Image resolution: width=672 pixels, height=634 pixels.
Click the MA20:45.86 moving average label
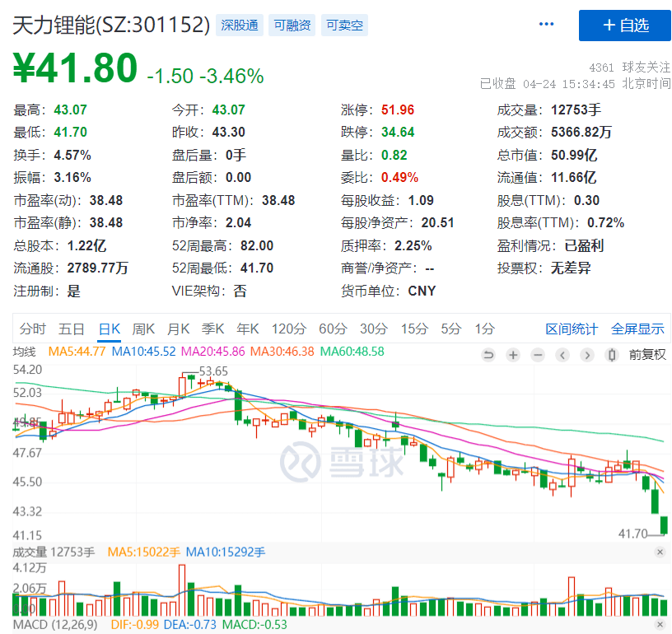coord(213,352)
